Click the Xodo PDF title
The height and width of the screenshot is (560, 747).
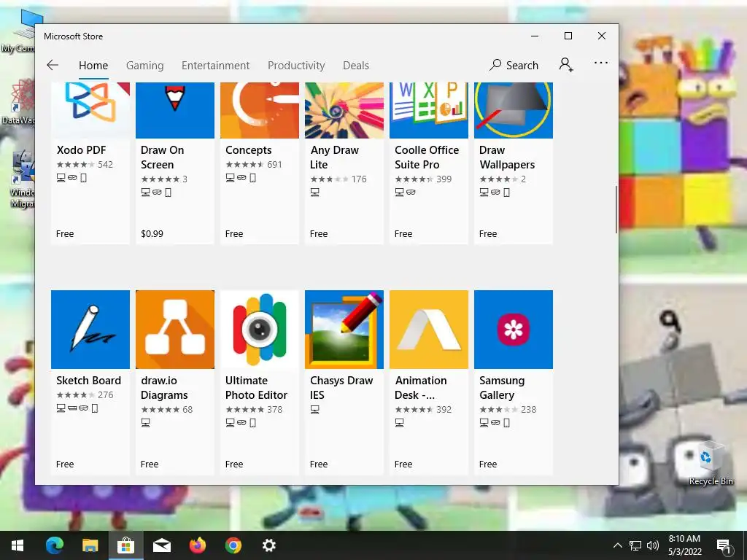point(81,150)
